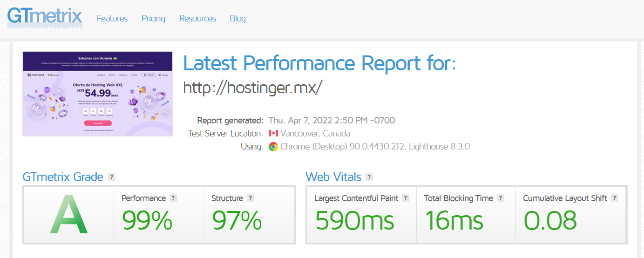Open the Features menu
This screenshot has height=258, width=644.
click(x=112, y=19)
